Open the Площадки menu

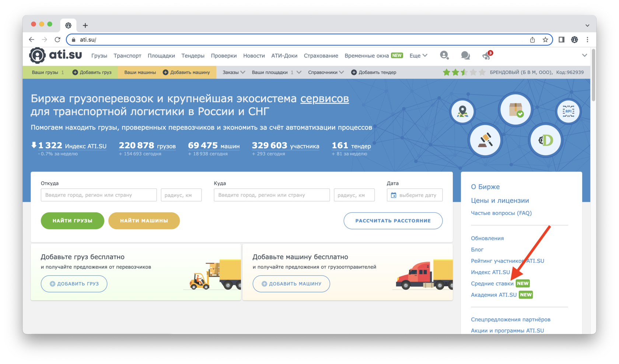(x=161, y=56)
